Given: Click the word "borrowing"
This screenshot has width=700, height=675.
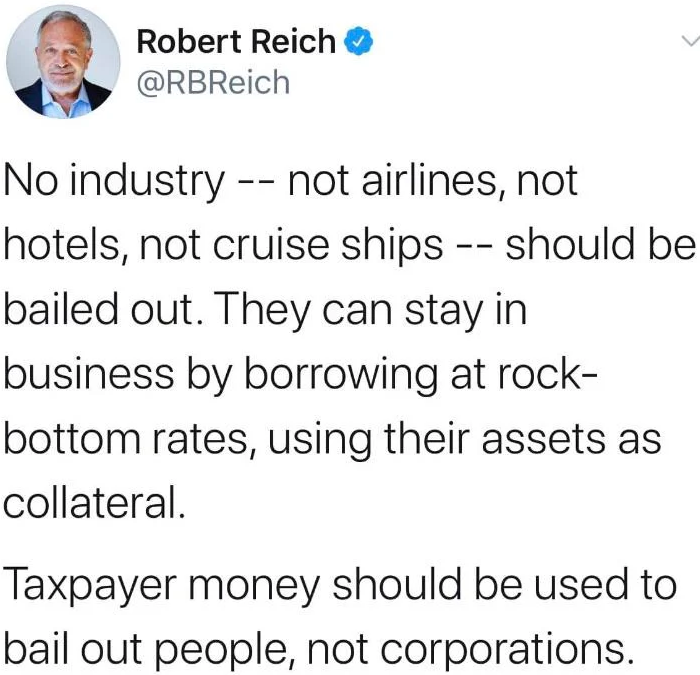Looking at the screenshot, I should tap(341, 375).
